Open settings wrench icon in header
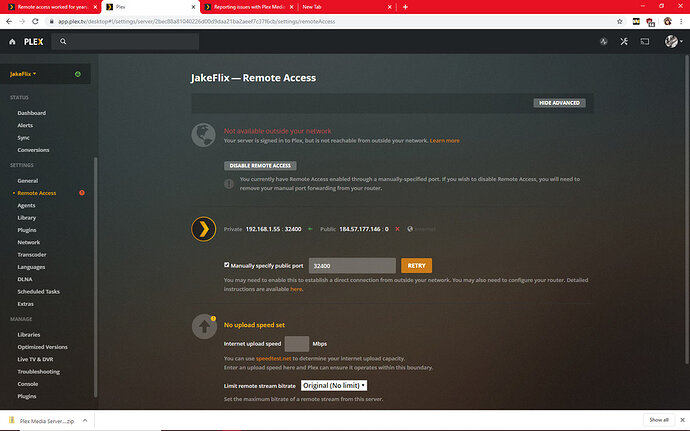This screenshot has height=431, width=690. [x=624, y=41]
